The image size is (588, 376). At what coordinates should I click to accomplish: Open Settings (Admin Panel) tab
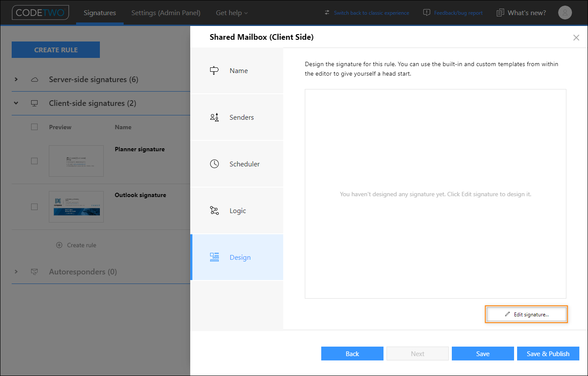point(166,13)
